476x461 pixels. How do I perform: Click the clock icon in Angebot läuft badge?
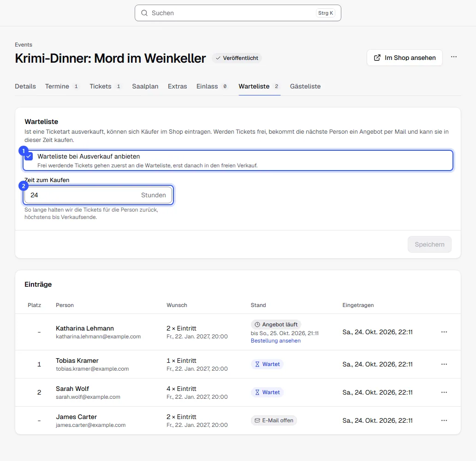257,325
